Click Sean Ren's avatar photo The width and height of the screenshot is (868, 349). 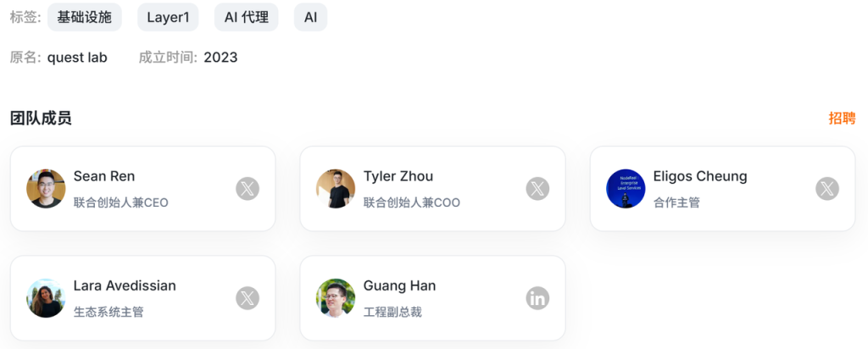coord(46,189)
